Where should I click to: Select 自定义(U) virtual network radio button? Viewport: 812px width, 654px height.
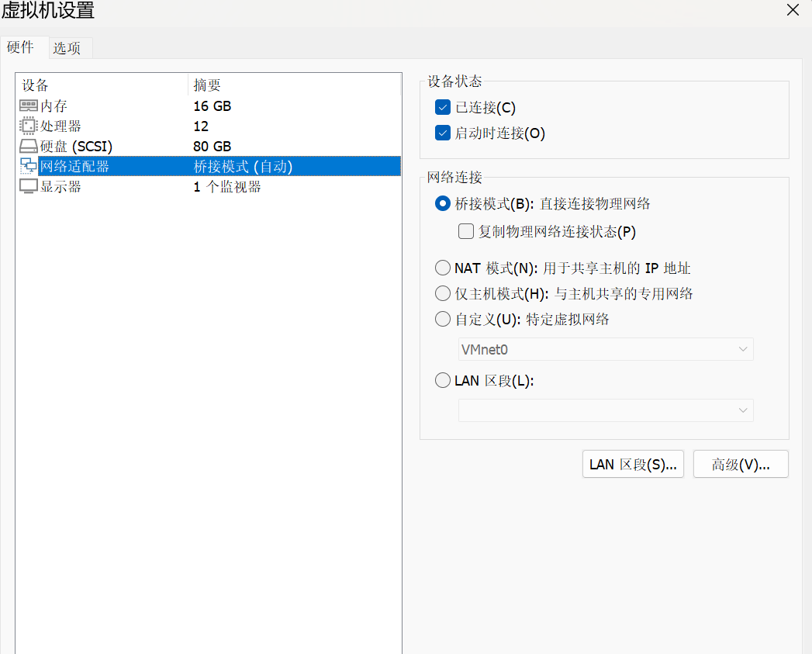click(x=443, y=319)
